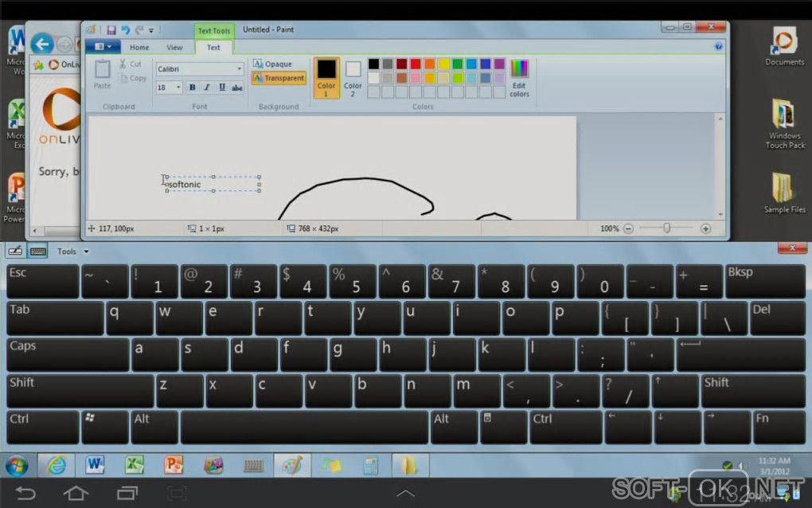Screen dimensions: 812x508
Task: Open the Windows Start orb
Action: (x=17, y=466)
